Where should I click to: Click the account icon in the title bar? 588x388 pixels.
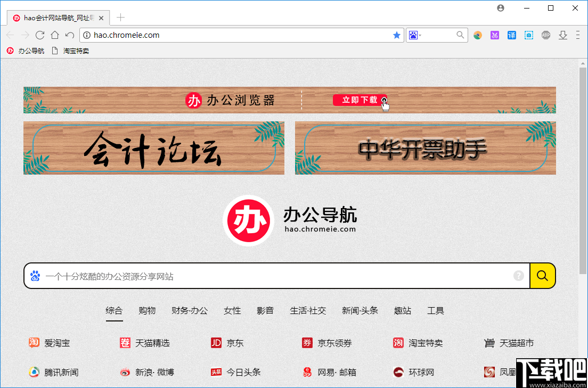[500, 8]
